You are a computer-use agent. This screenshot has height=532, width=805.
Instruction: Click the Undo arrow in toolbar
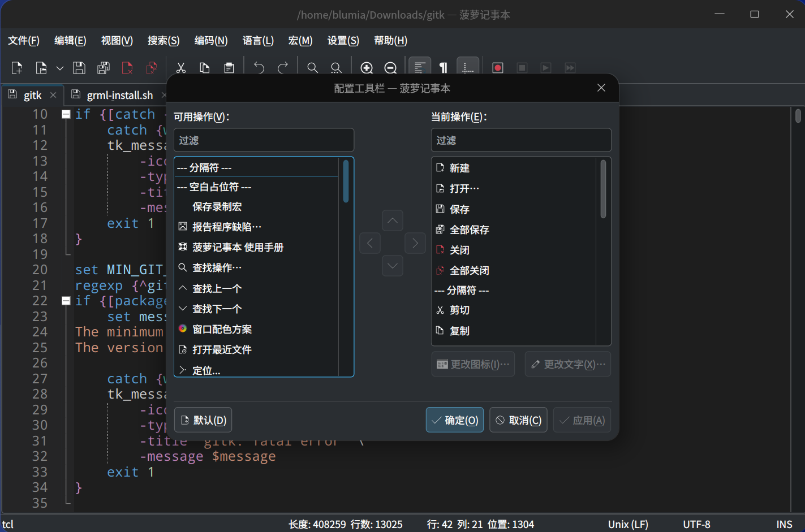[x=259, y=68]
